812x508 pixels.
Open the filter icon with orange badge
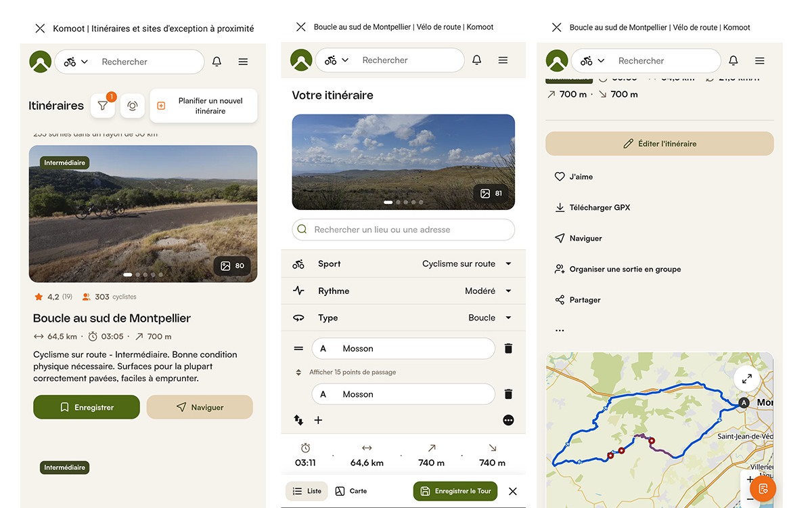tap(102, 106)
